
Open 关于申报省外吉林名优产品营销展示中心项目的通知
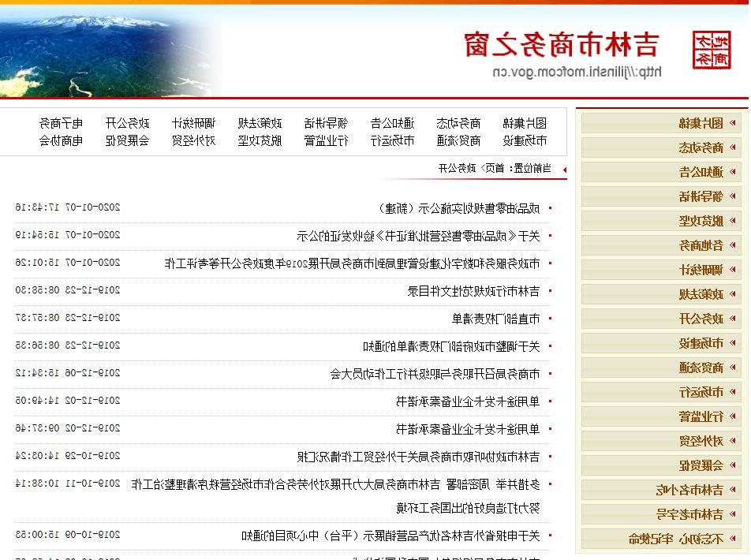(x=390, y=536)
